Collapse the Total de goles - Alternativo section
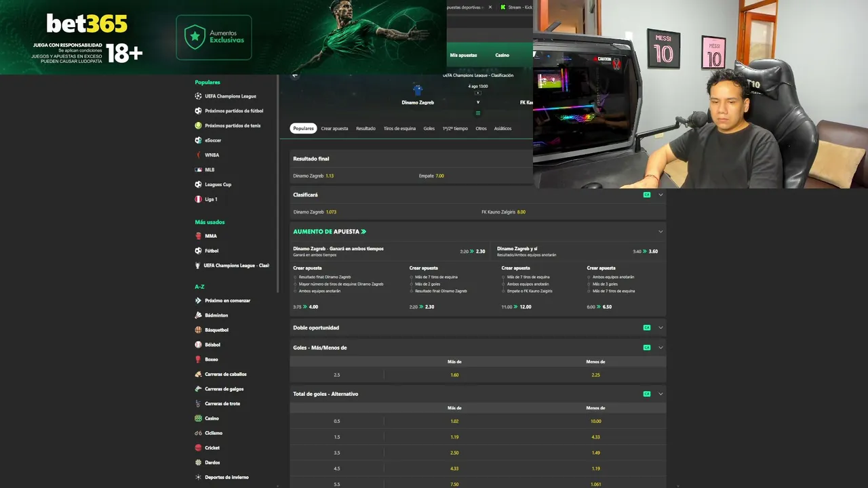 pyautogui.click(x=660, y=394)
